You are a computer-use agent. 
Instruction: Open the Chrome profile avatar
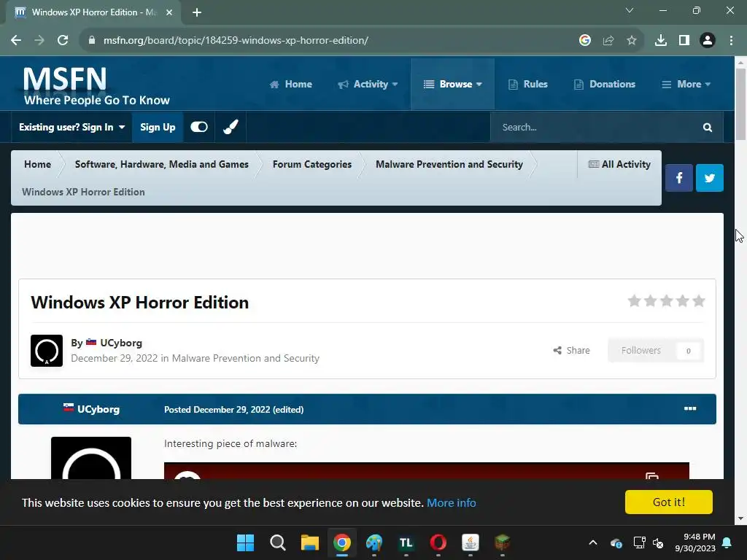coord(707,40)
